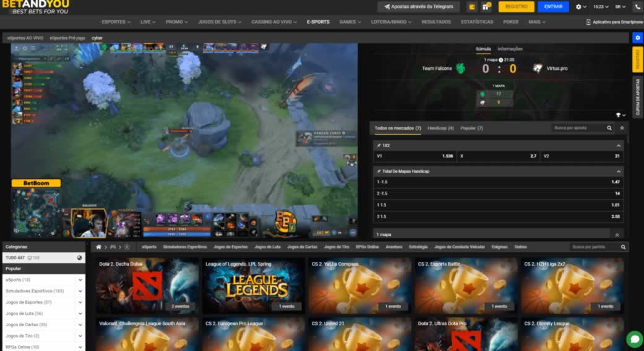
Task: Collapse the 1X2 market section
Action: (619, 146)
